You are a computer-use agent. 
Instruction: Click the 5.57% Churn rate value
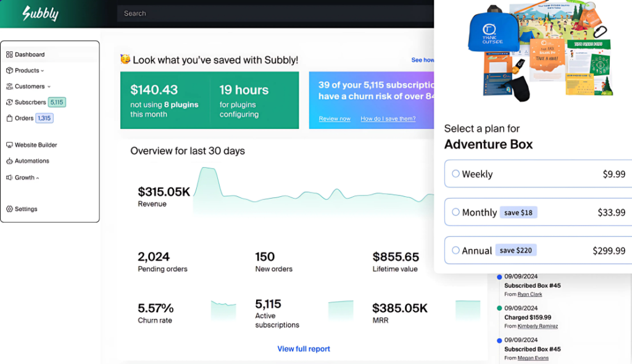[156, 308]
